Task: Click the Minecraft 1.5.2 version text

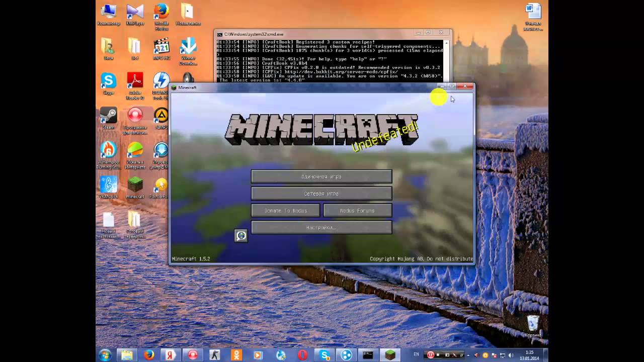Action: coord(191,259)
